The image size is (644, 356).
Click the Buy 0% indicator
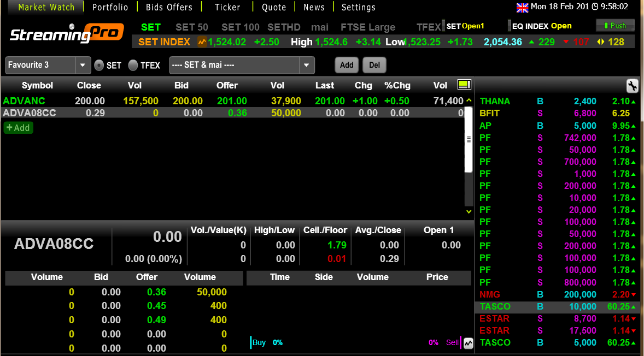267,342
